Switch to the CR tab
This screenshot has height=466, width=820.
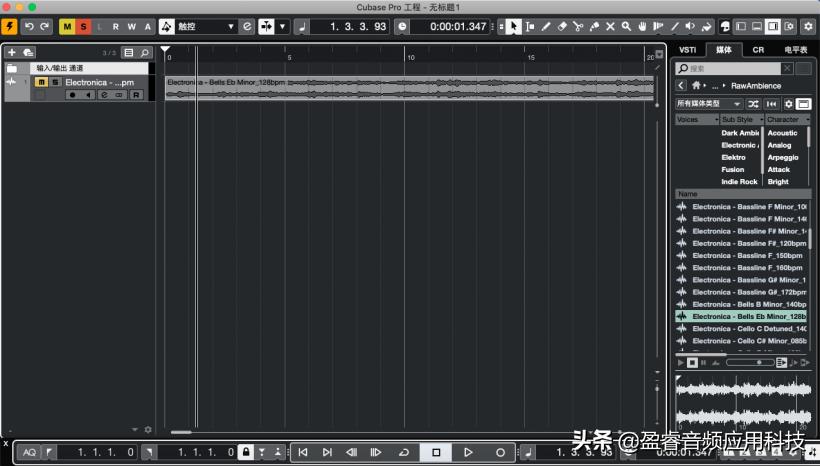[x=758, y=50]
